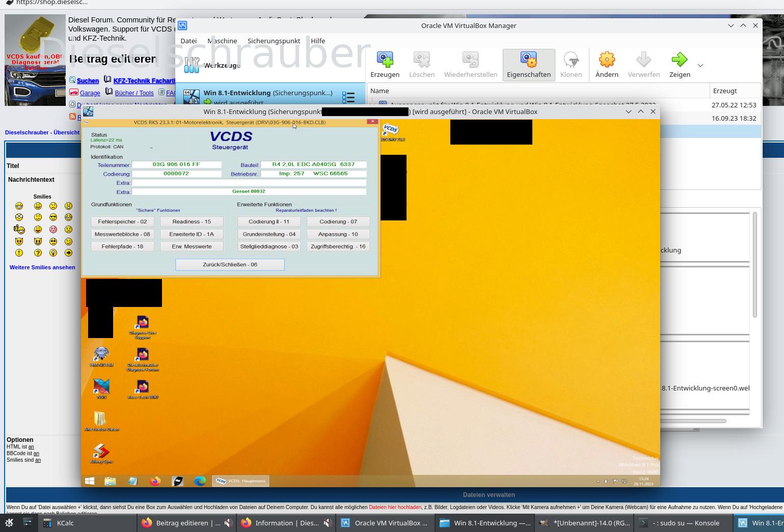The width and height of the screenshot is (784, 532).
Task: Click Windows Start button in guest taskbar
Action: [x=90, y=481]
